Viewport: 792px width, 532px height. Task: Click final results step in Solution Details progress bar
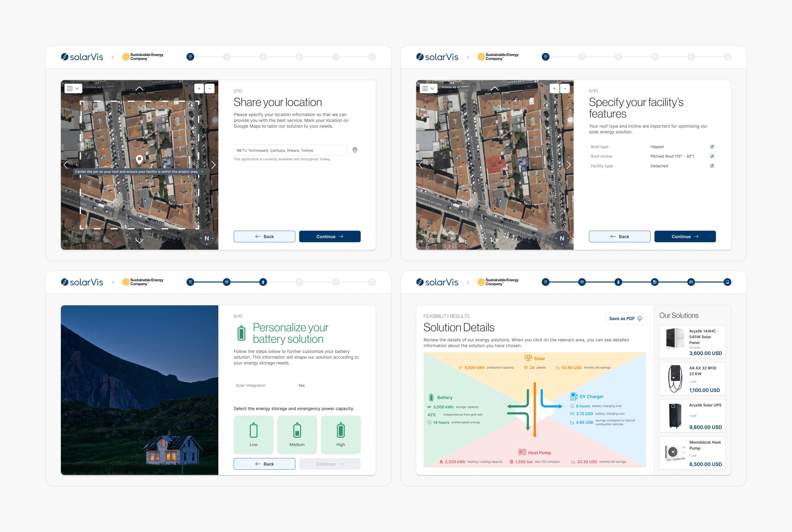click(727, 282)
